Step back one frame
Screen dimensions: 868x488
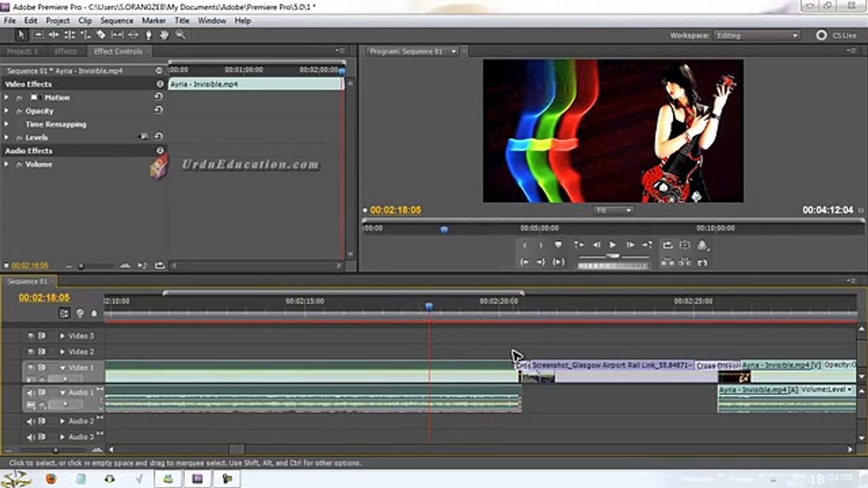596,245
